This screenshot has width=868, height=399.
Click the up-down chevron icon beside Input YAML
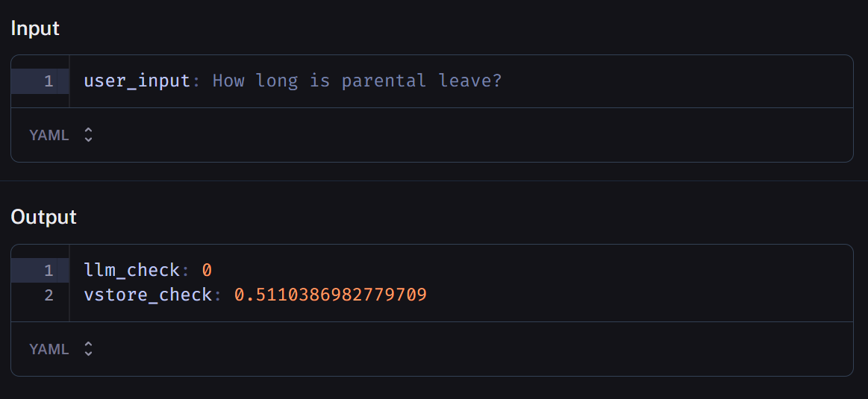88,135
